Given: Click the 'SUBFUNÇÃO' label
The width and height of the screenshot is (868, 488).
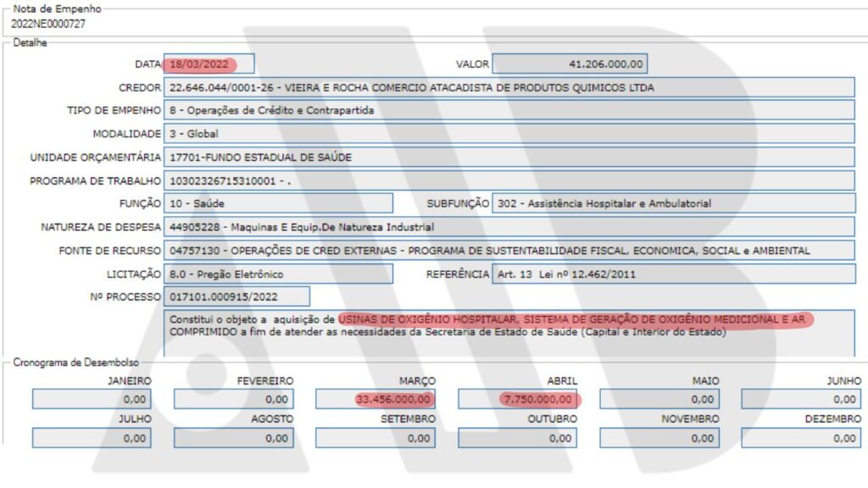Looking at the screenshot, I should [458, 203].
